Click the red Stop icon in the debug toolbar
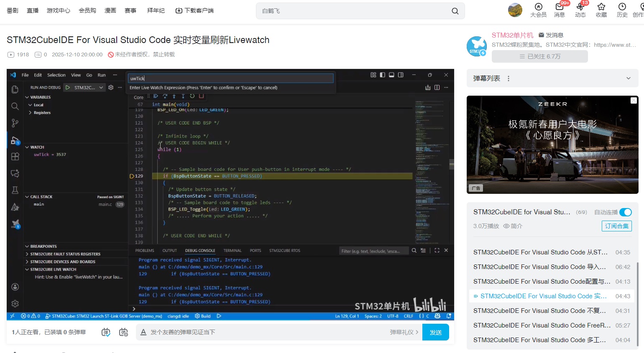This screenshot has width=644, height=353. pos(201,96)
